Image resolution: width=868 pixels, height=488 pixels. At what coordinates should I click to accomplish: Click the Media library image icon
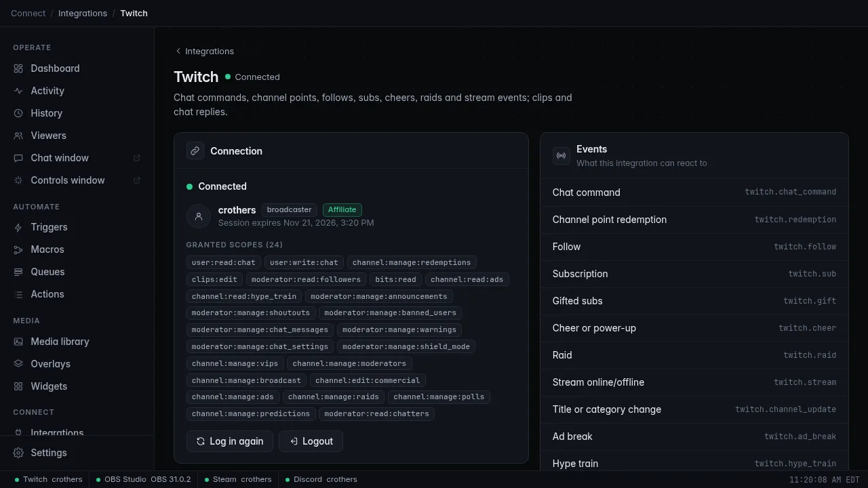[x=18, y=342]
